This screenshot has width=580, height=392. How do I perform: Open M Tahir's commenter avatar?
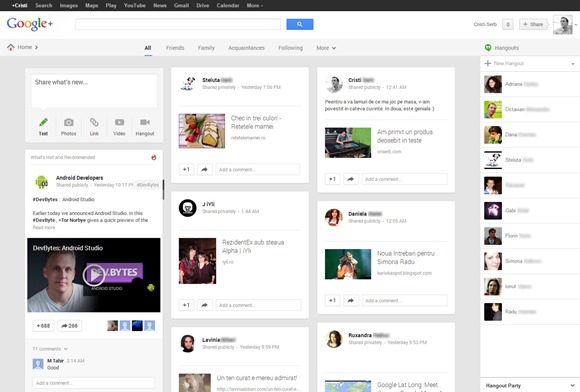pos(38,364)
